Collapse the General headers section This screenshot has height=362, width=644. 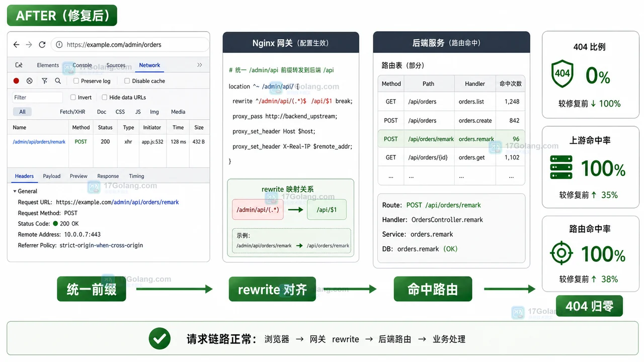tap(15, 192)
